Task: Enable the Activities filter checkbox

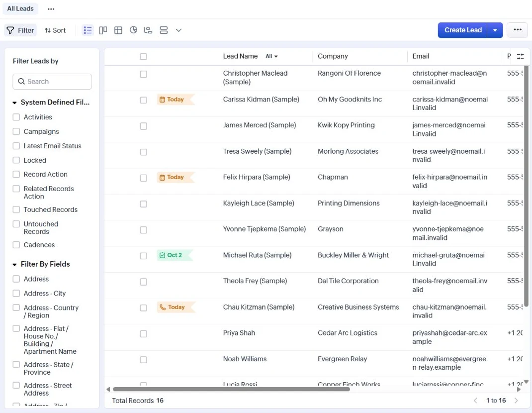Action: [x=16, y=117]
